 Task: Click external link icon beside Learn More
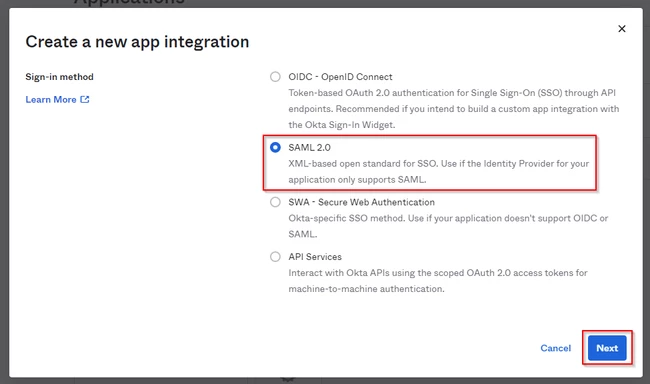pos(85,100)
